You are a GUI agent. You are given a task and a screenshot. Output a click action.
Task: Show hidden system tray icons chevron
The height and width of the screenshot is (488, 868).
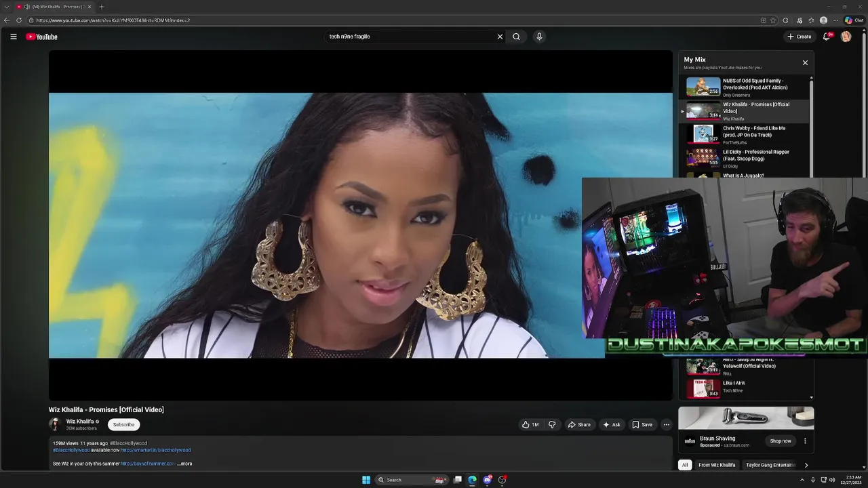802,480
